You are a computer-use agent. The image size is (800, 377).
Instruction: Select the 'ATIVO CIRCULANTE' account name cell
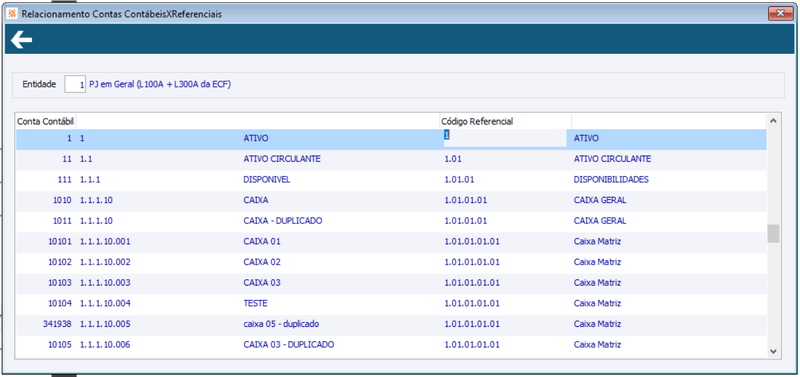282,159
